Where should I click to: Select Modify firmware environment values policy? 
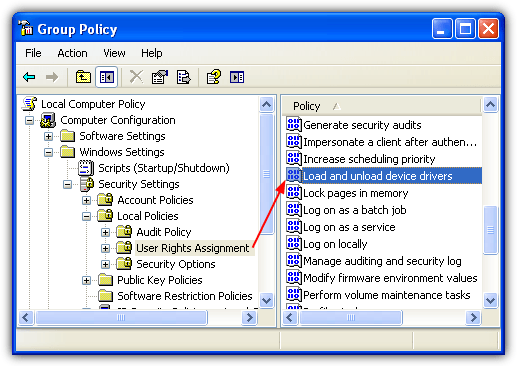click(x=390, y=278)
